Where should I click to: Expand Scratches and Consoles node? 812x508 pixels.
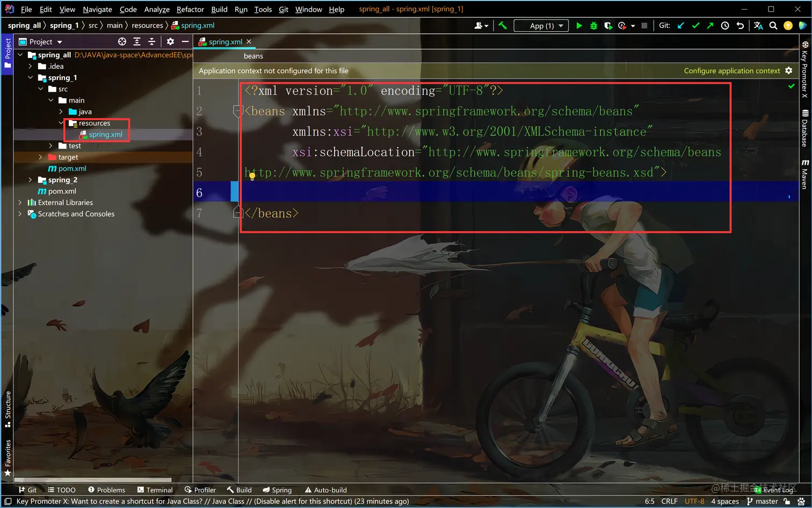(x=20, y=214)
